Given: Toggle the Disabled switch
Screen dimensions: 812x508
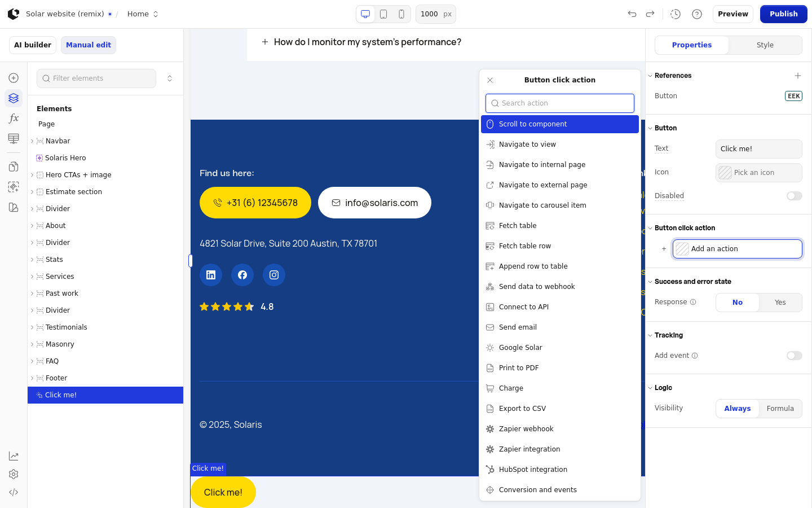Looking at the screenshot, I should click(x=795, y=196).
